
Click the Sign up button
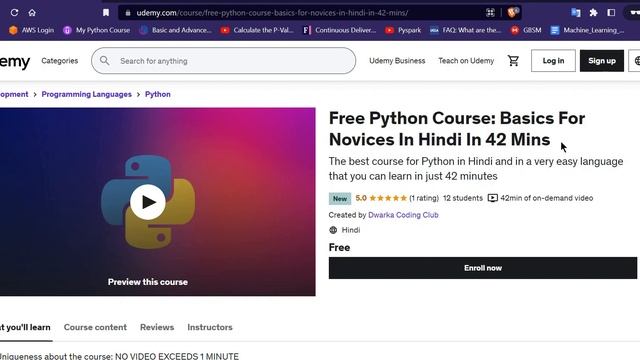point(602,61)
